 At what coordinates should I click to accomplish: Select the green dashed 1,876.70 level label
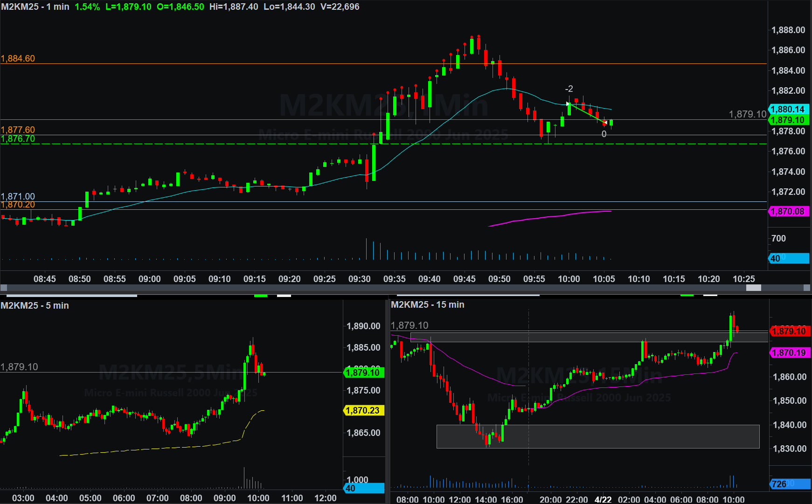(18, 139)
